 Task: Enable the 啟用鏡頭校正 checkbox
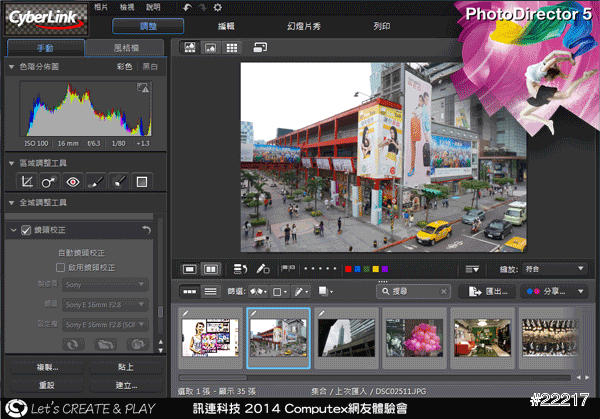click(61, 268)
